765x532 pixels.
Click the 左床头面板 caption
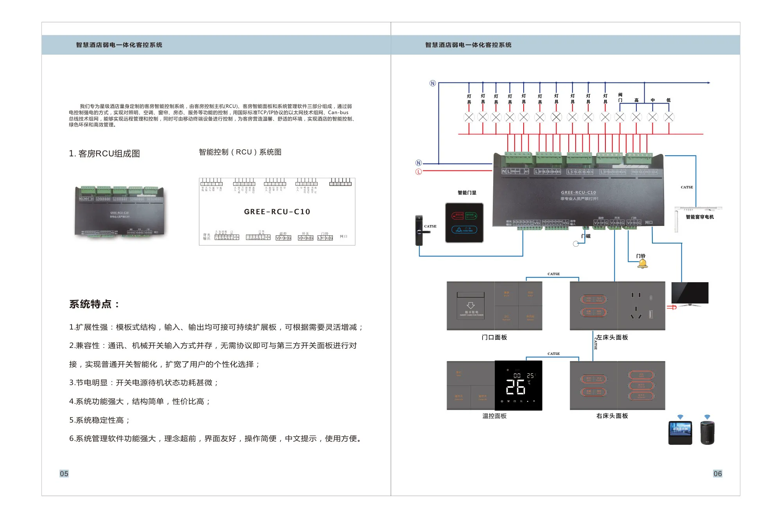pos(612,337)
